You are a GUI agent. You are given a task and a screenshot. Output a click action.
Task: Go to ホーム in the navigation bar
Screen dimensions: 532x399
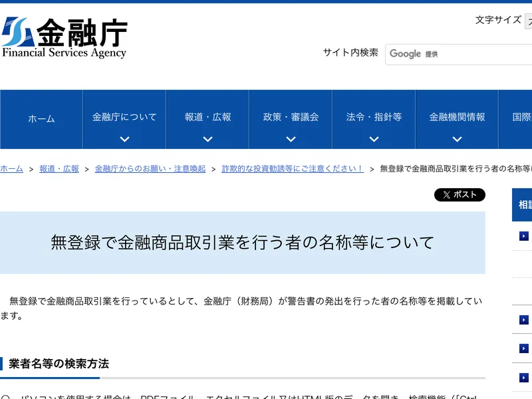[41, 119]
